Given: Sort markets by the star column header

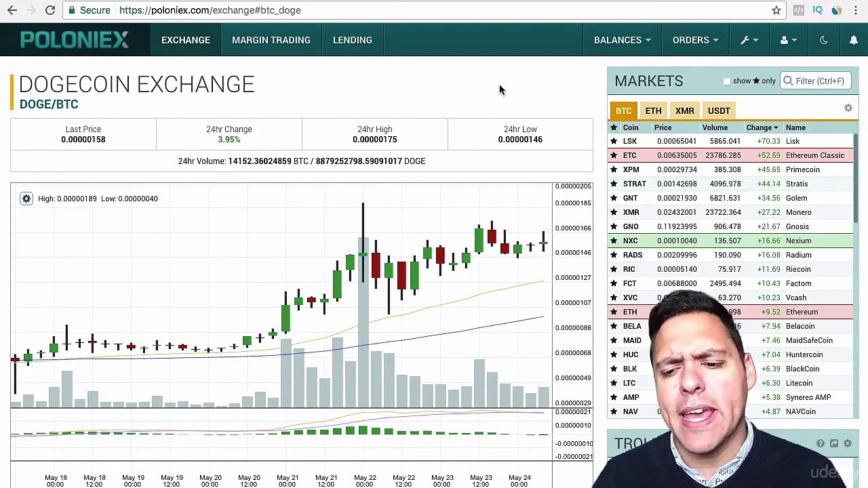Looking at the screenshot, I should pyautogui.click(x=614, y=127).
